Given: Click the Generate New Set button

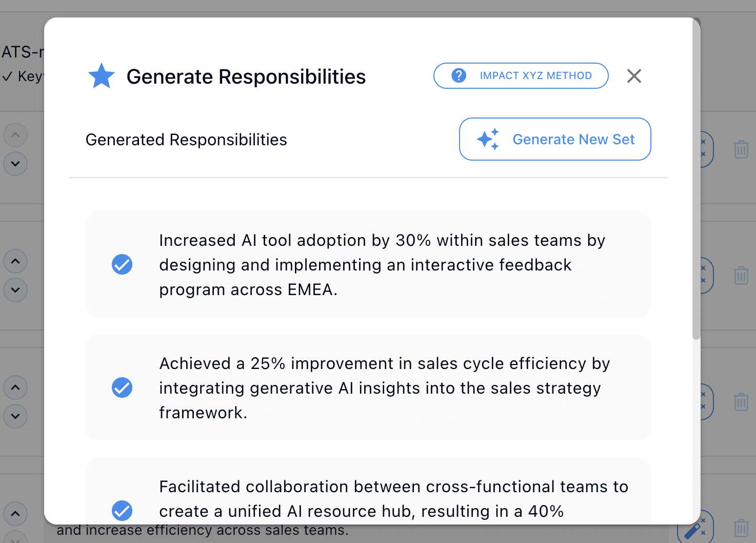Looking at the screenshot, I should 555,139.
